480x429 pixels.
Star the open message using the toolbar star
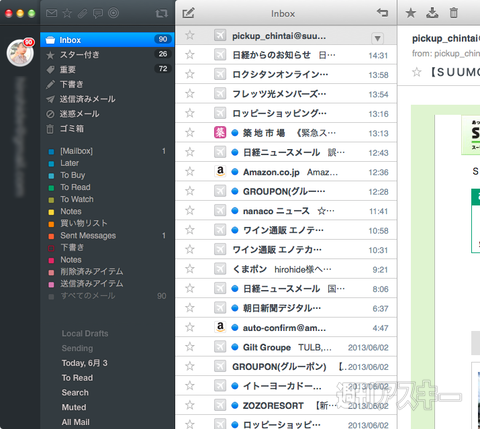point(411,13)
